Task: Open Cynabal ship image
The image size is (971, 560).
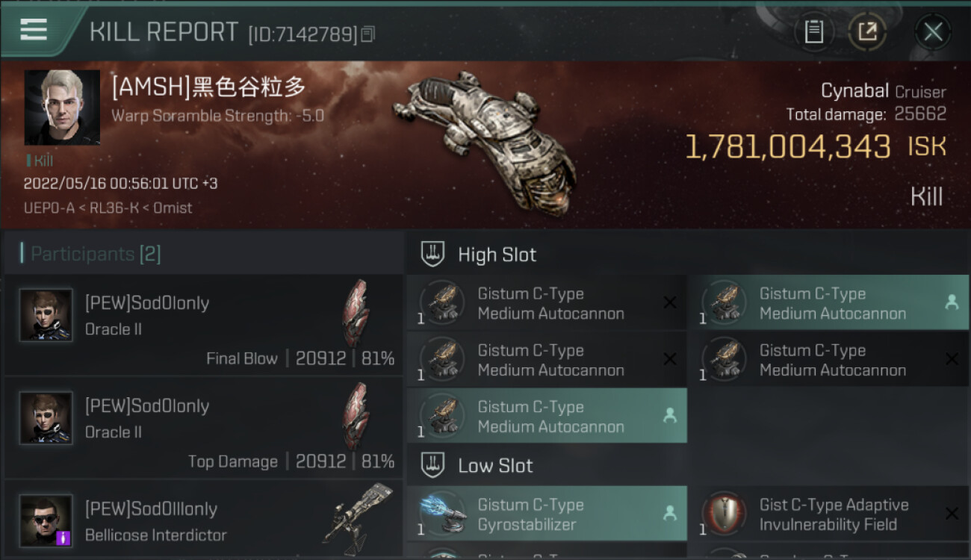Action: 484,140
